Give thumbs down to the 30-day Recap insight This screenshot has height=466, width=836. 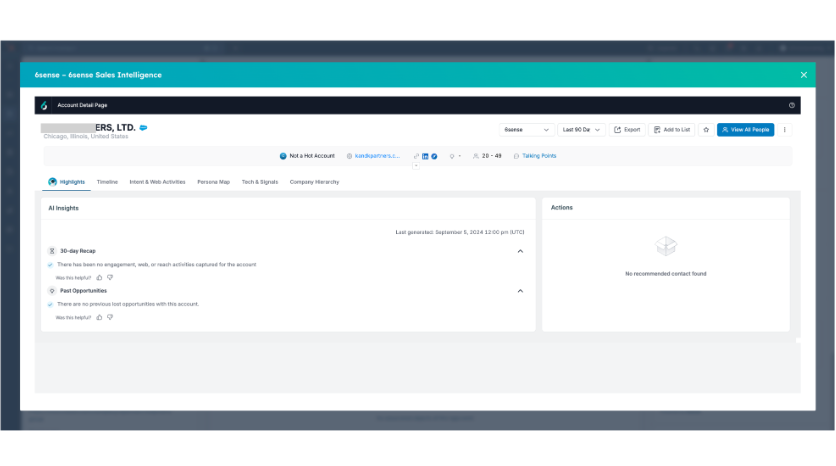click(110, 278)
